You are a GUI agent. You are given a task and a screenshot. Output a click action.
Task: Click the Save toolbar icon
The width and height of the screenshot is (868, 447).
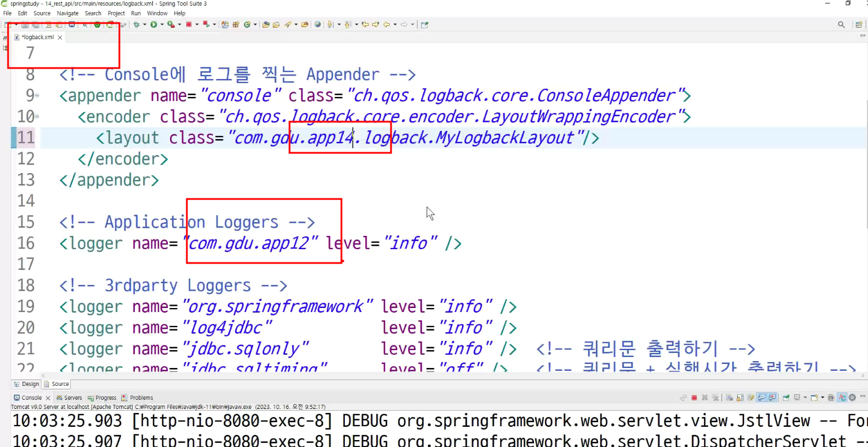tap(25, 25)
